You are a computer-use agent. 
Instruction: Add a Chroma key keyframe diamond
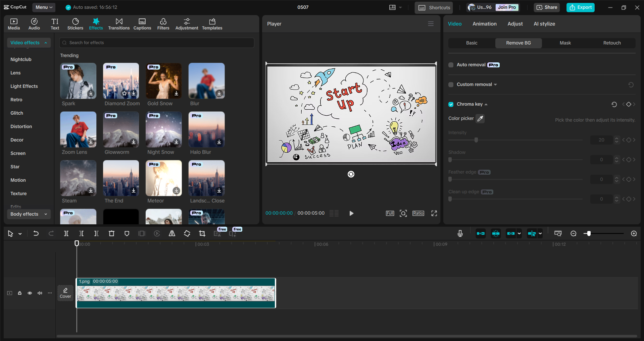point(629,104)
